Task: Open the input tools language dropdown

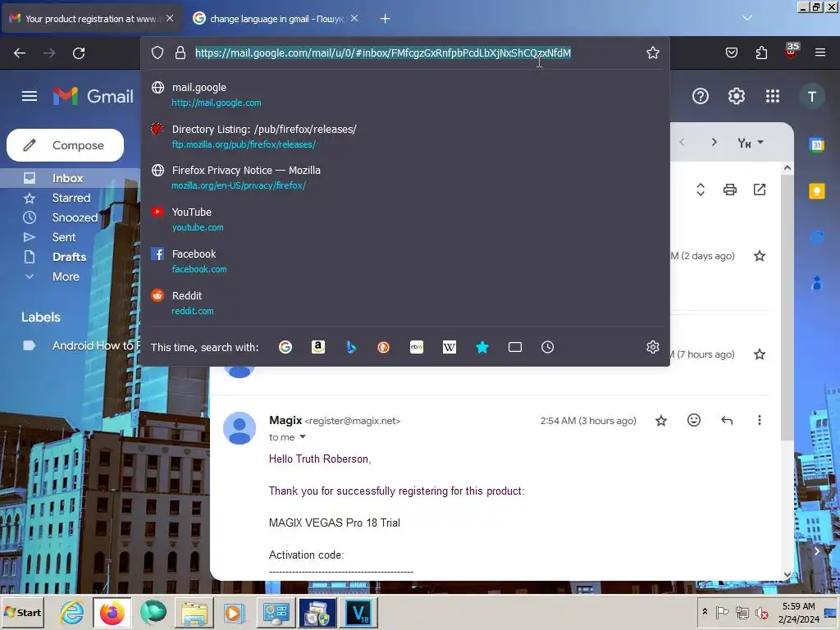Action: coord(750,143)
